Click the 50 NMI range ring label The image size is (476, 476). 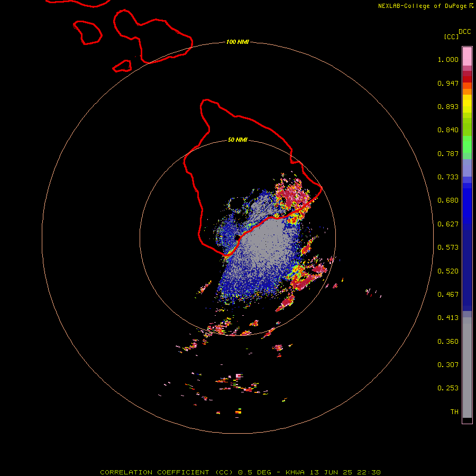point(237,140)
